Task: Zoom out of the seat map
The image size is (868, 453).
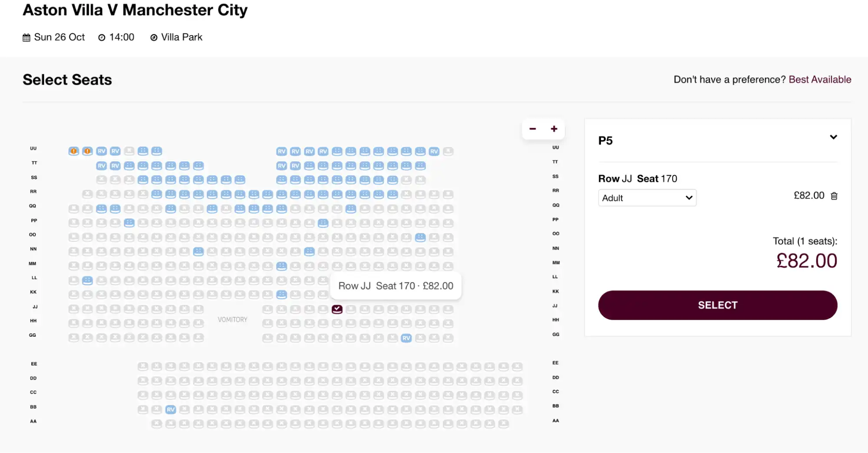Action: pos(532,129)
